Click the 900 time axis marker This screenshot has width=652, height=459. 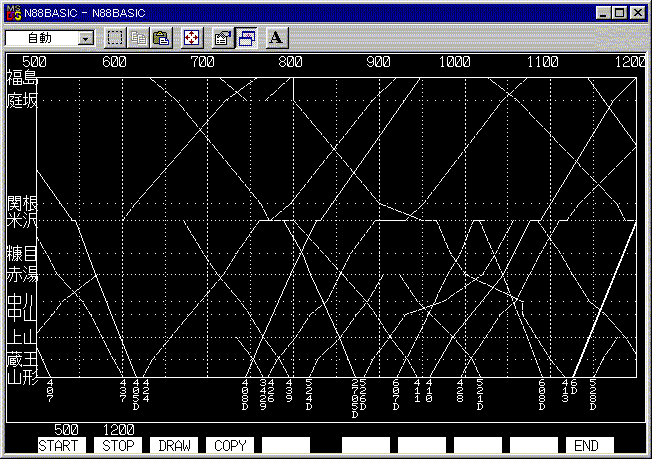pos(378,62)
